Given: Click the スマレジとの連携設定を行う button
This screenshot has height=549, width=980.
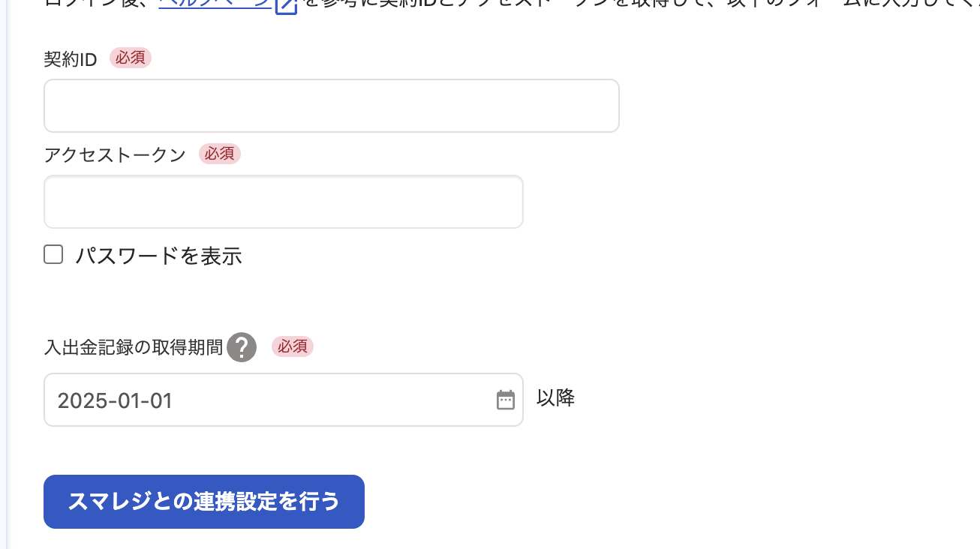Looking at the screenshot, I should pos(203,501).
